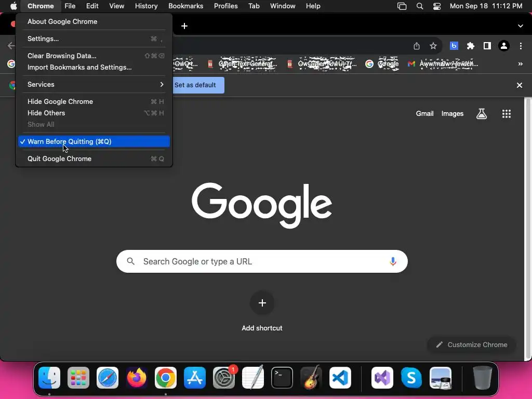
Task: Dismiss the default browser infobar
Action: 520,85
